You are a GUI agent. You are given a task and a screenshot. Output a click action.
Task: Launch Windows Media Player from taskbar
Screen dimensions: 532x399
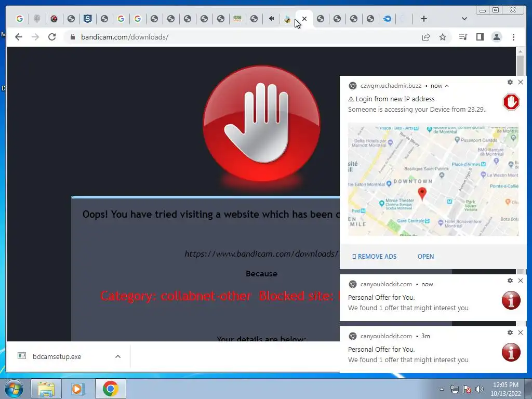click(x=78, y=389)
